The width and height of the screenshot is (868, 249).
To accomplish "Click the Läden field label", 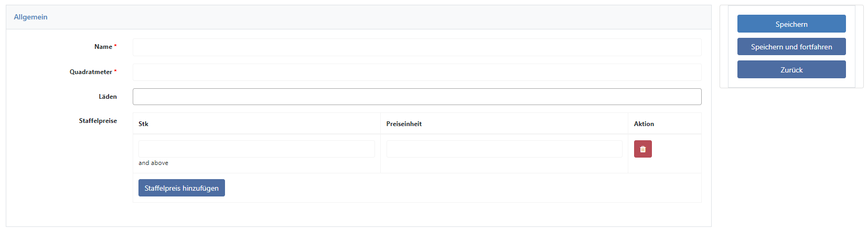I will click(x=108, y=97).
